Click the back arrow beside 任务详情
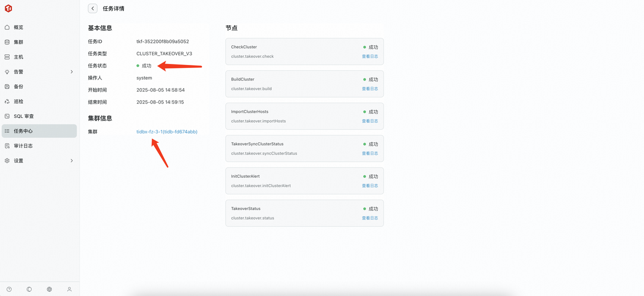 tap(93, 9)
